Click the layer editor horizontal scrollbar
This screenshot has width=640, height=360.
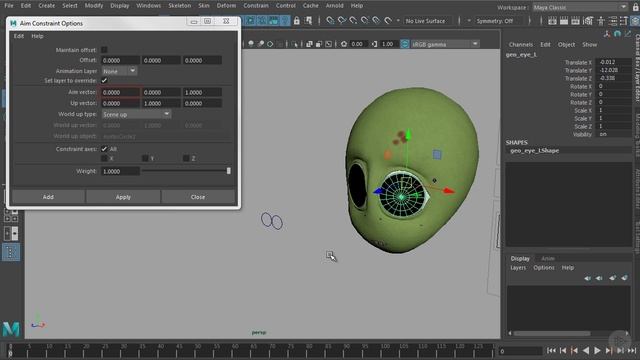(551, 333)
